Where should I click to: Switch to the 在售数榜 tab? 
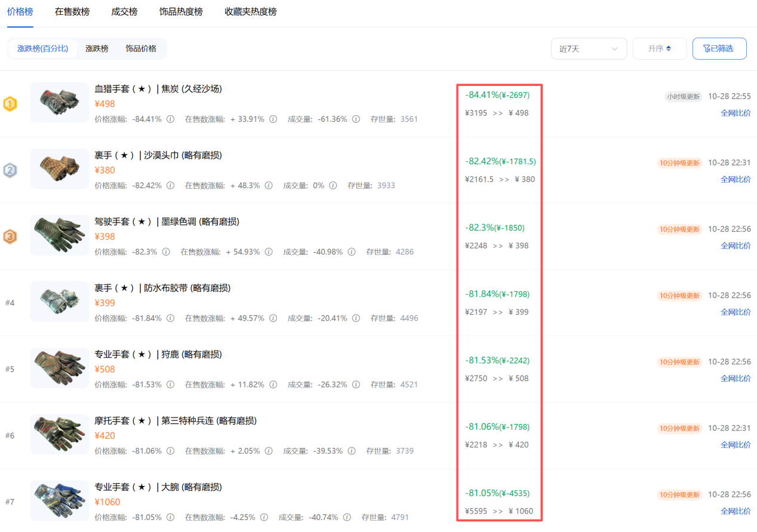[72, 11]
